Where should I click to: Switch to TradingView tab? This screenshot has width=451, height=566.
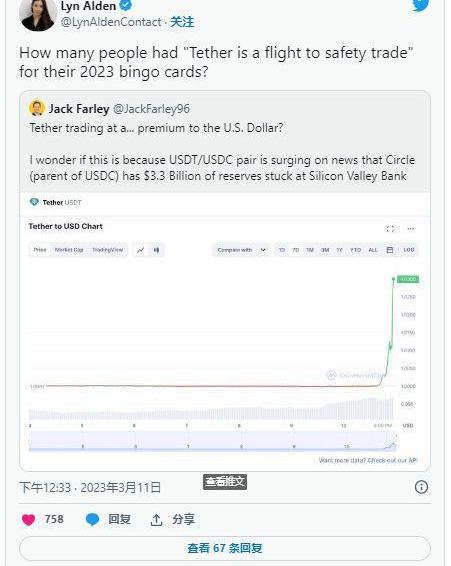click(108, 250)
